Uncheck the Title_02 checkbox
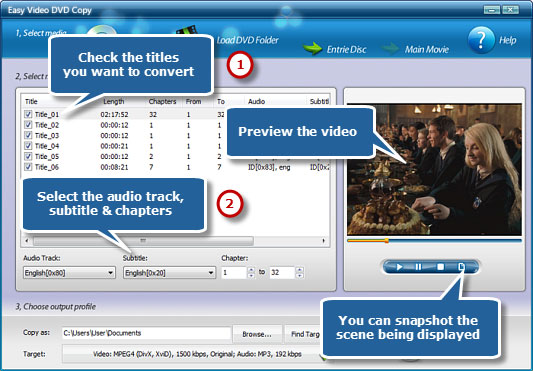This screenshot has width=533, height=371. coord(28,125)
